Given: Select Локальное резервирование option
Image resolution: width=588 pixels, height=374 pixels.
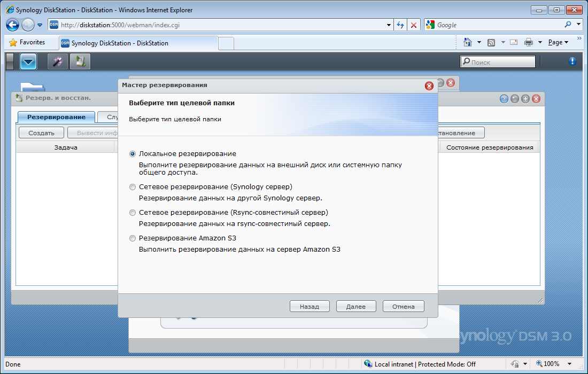Looking at the screenshot, I should (133, 154).
